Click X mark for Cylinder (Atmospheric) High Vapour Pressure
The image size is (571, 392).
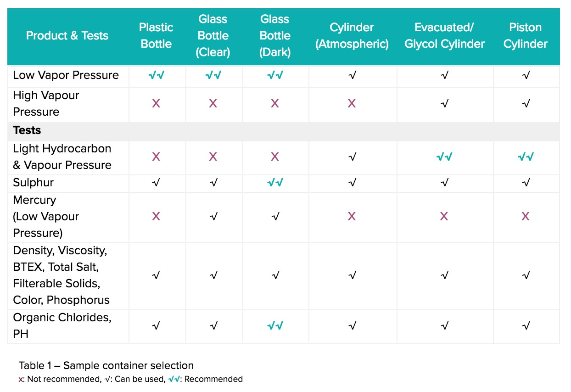click(352, 104)
